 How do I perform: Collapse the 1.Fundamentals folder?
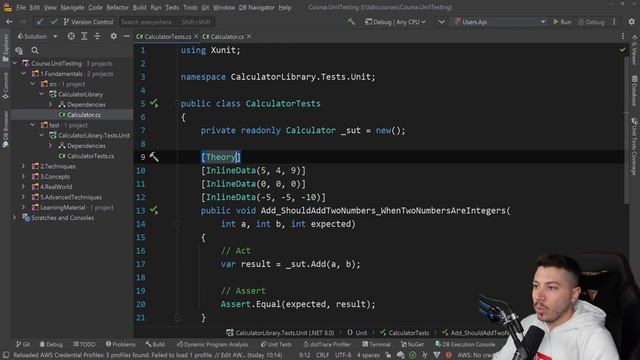(x=24, y=73)
